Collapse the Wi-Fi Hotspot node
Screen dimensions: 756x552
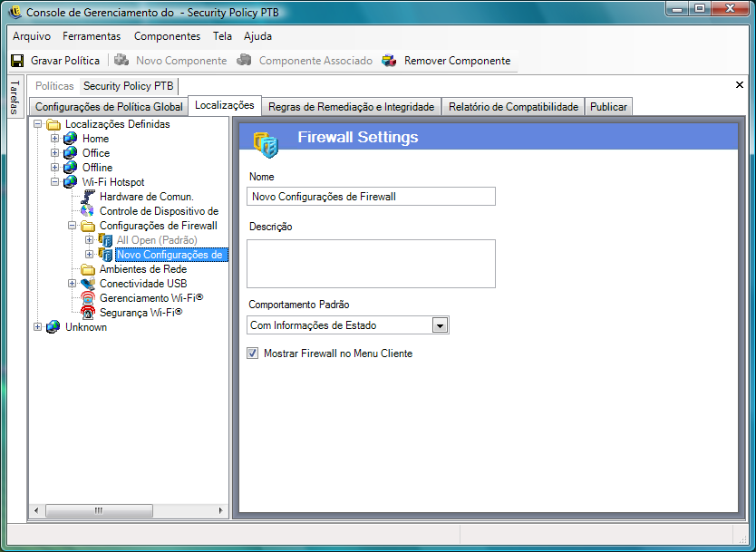coord(55,182)
